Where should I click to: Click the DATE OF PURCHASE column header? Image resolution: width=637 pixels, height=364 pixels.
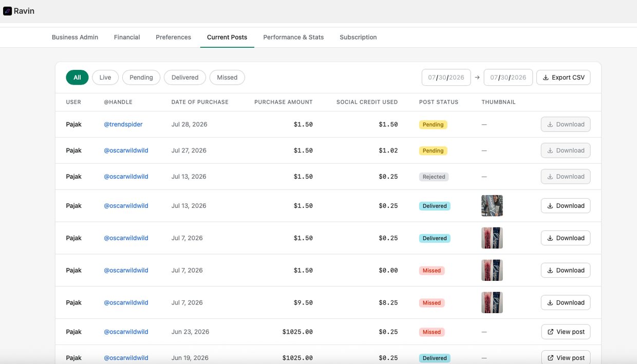[x=200, y=102]
